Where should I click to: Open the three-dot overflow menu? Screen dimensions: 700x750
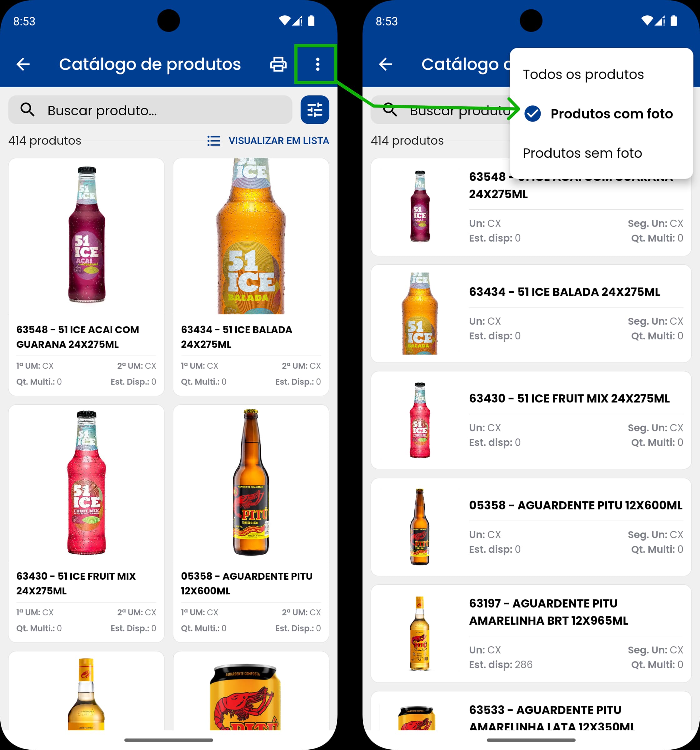[x=317, y=64]
